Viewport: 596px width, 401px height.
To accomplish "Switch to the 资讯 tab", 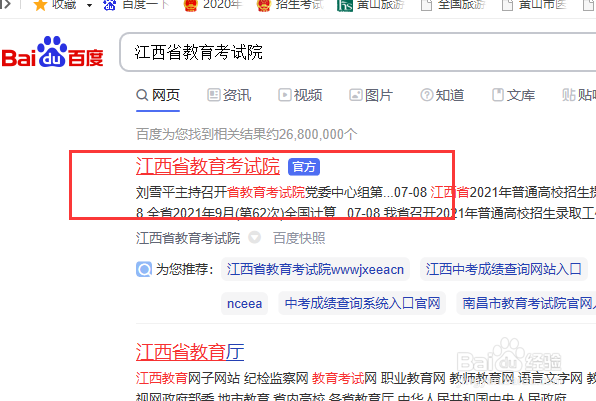I will click(x=229, y=95).
